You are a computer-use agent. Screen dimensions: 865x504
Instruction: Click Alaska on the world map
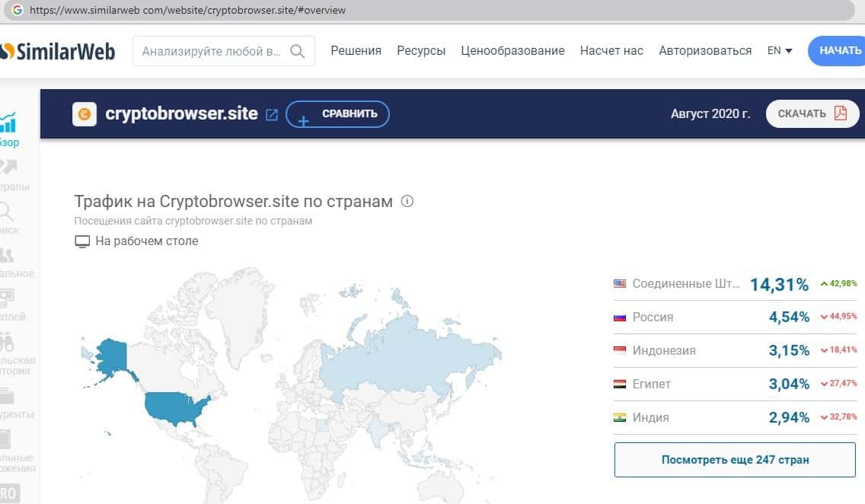112,356
